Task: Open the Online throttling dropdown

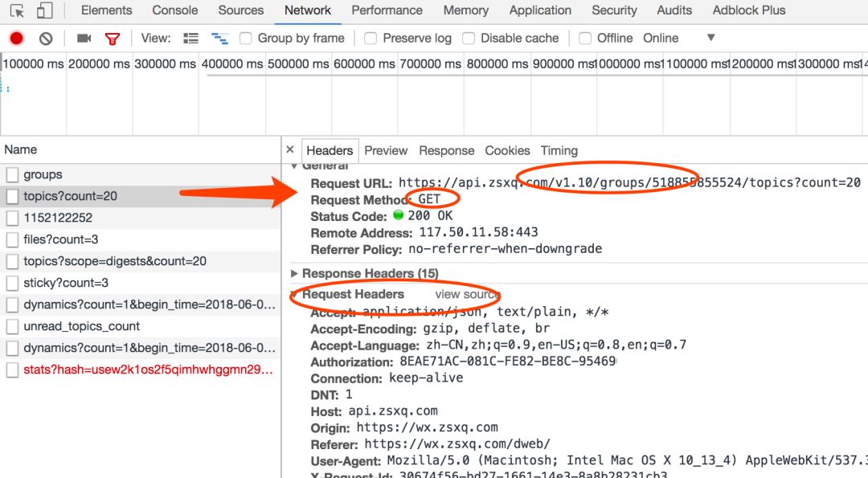Action: point(679,39)
